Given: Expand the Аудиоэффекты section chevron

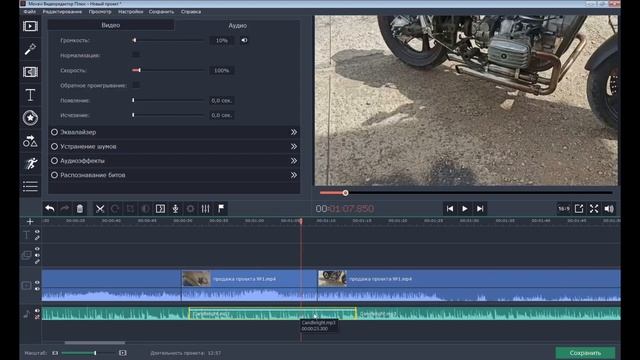Looking at the screenshot, I should click(293, 160).
